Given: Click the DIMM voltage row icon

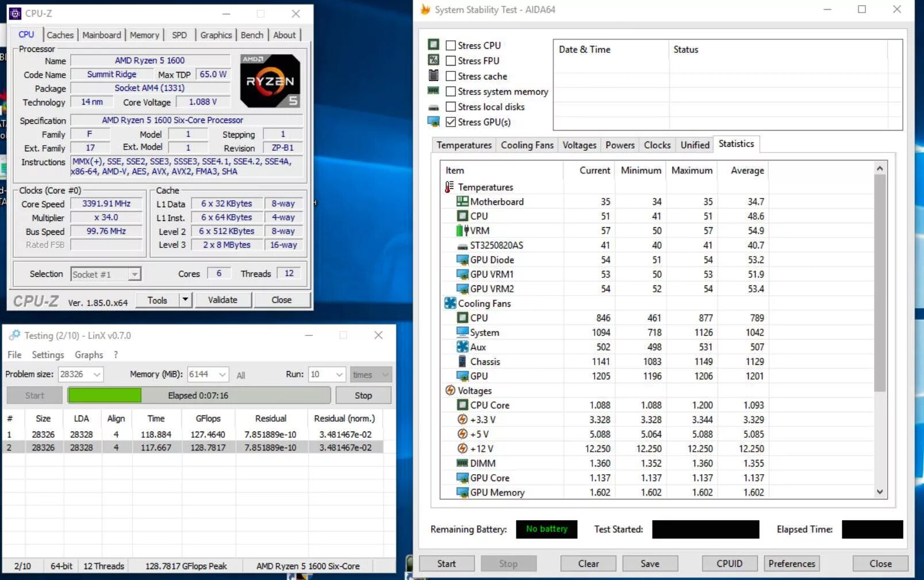Looking at the screenshot, I should (x=462, y=463).
